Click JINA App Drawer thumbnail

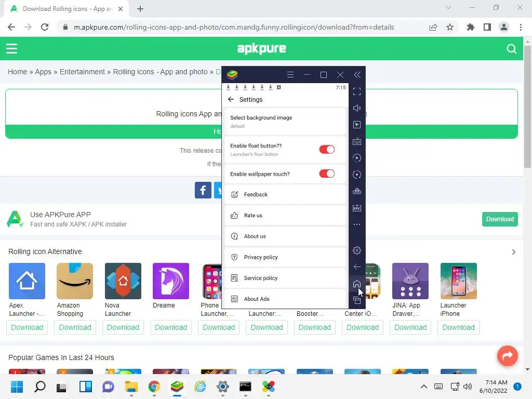pos(410,281)
